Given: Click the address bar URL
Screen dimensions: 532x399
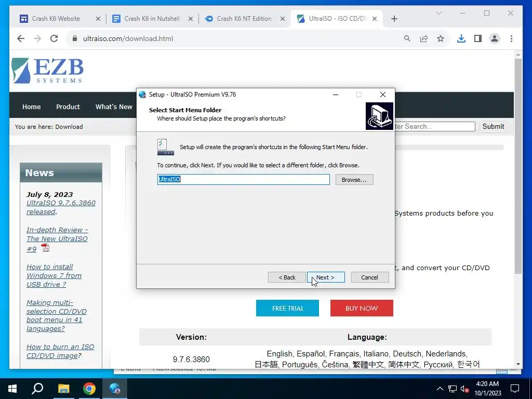Looking at the screenshot, I should (x=128, y=38).
